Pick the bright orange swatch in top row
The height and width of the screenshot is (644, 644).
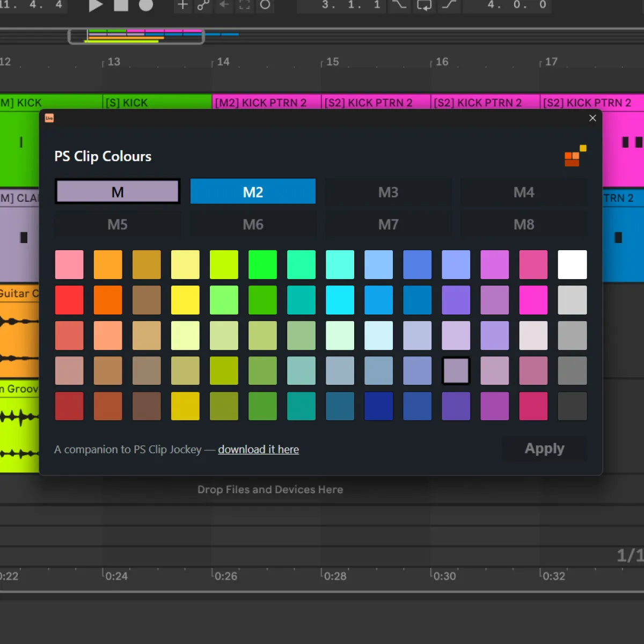(108, 265)
